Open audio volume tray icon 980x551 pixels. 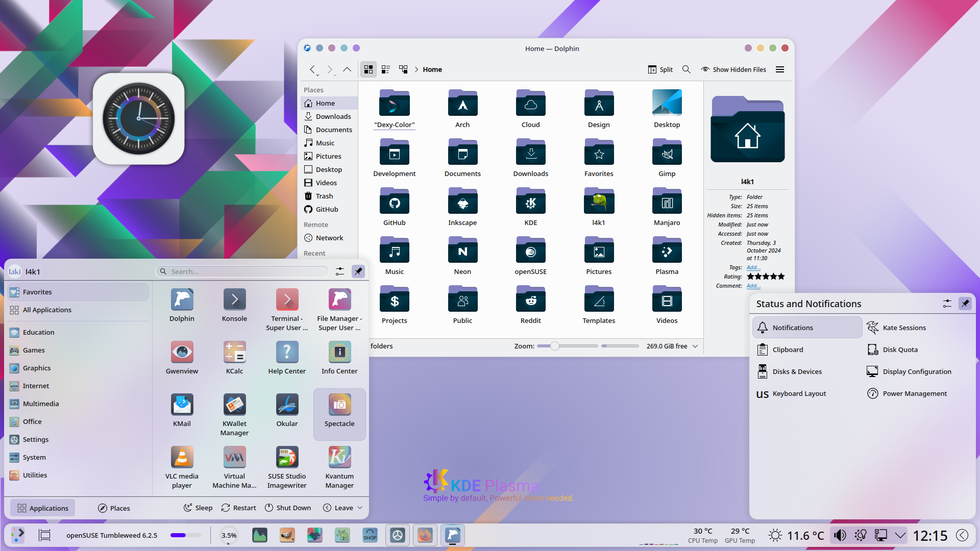pos(840,535)
